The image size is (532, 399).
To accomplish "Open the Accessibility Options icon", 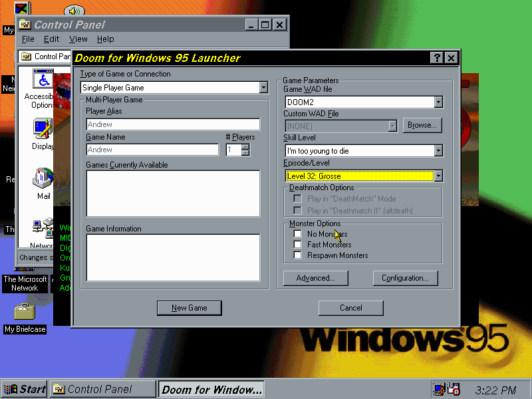I will point(43,82).
